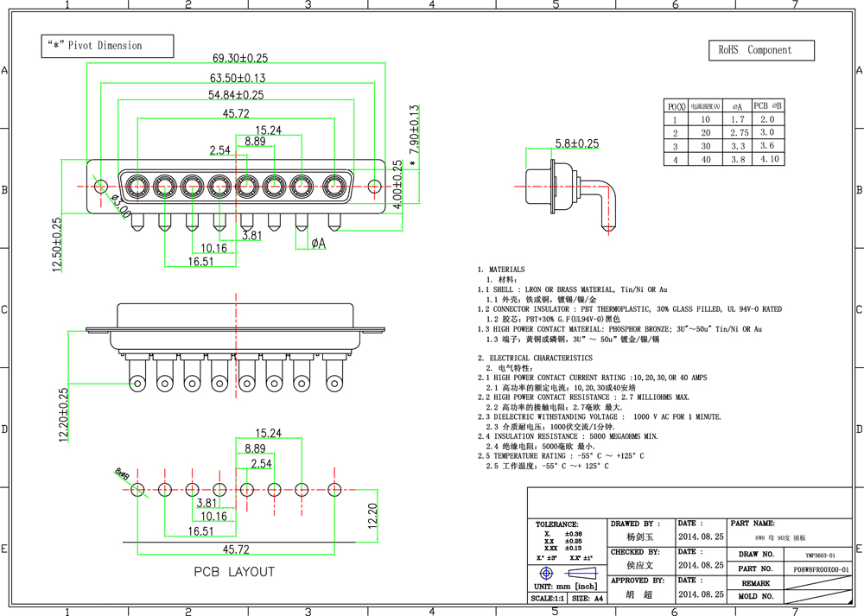Click the concentric target symbol in title block
This screenshot has height=616, width=864.
(x=545, y=575)
